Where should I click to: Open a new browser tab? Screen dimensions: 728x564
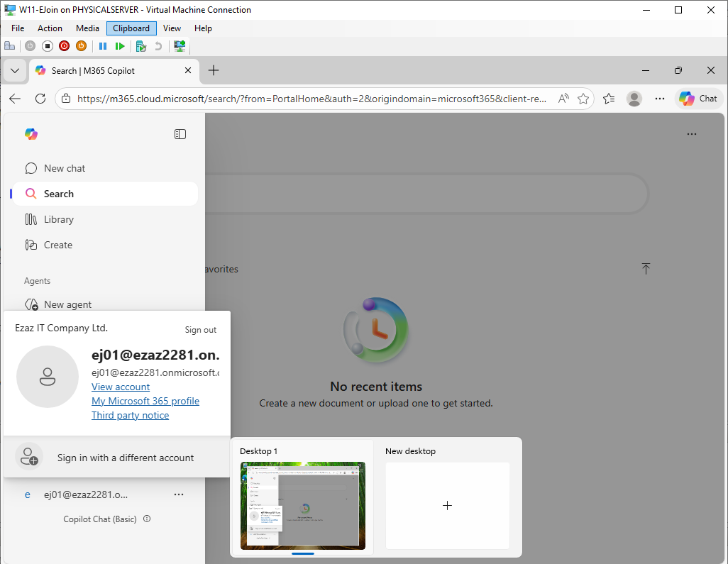pos(214,70)
